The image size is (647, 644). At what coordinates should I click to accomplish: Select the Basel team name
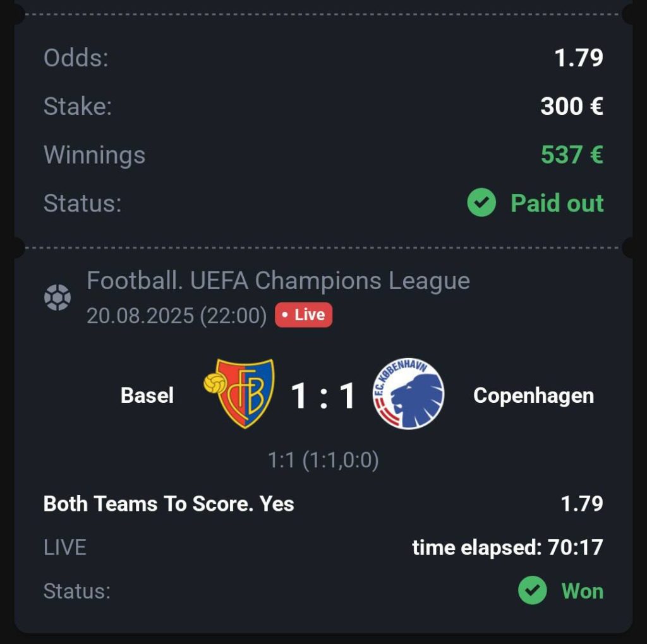pyautogui.click(x=147, y=395)
